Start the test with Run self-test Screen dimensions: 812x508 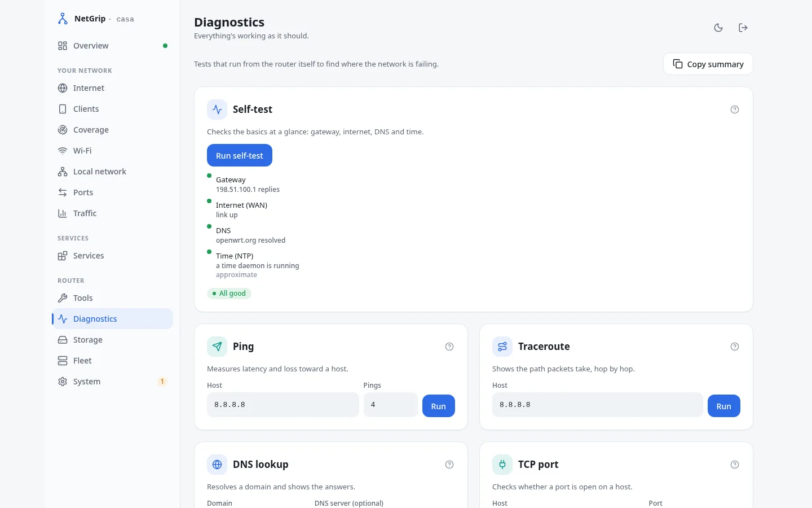tap(240, 155)
